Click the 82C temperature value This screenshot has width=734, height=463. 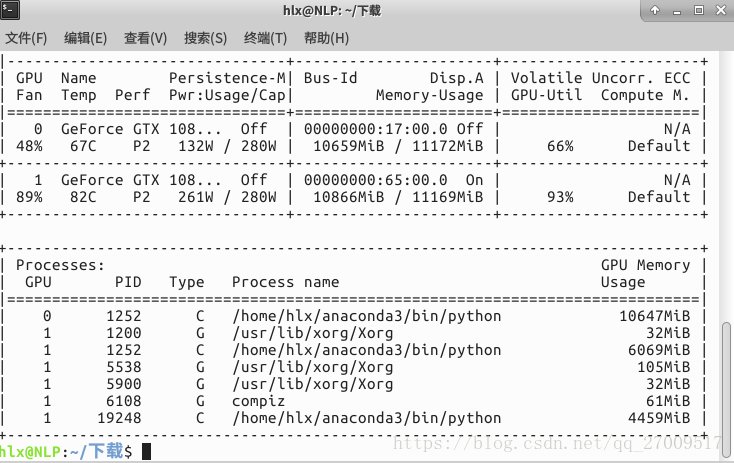(83, 197)
